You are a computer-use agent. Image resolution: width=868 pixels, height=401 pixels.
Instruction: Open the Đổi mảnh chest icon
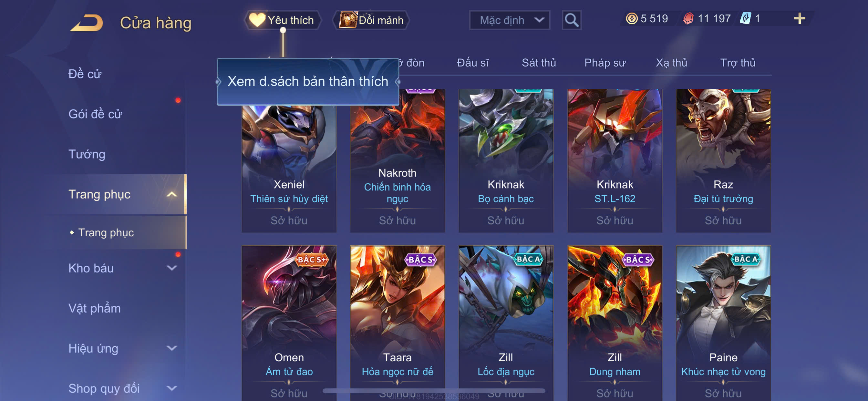click(348, 20)
